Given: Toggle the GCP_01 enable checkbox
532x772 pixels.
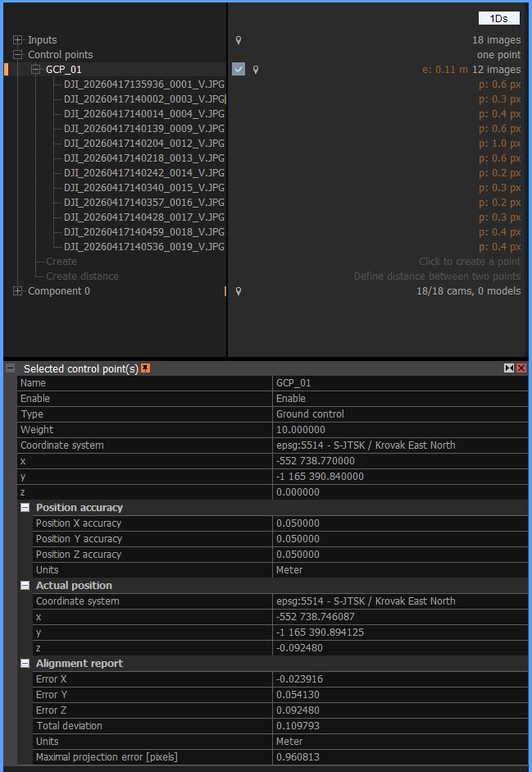Looking at the screenshot, I should [239, 70].
